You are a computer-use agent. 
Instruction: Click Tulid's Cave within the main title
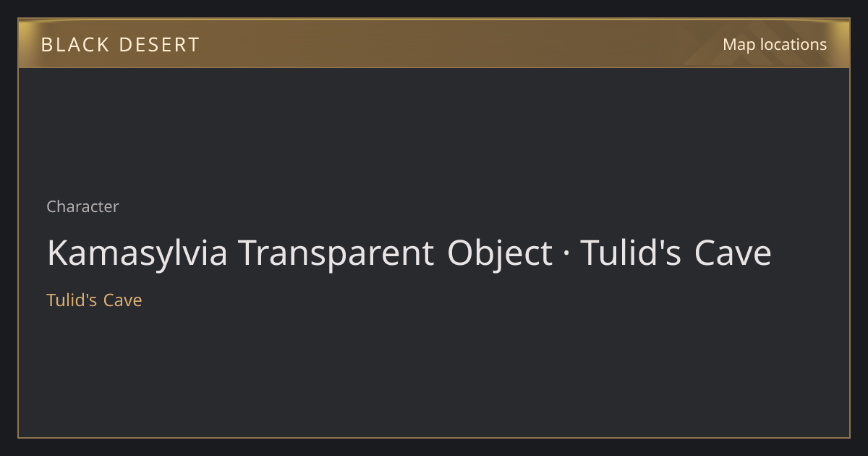click(x=676, y=253)
